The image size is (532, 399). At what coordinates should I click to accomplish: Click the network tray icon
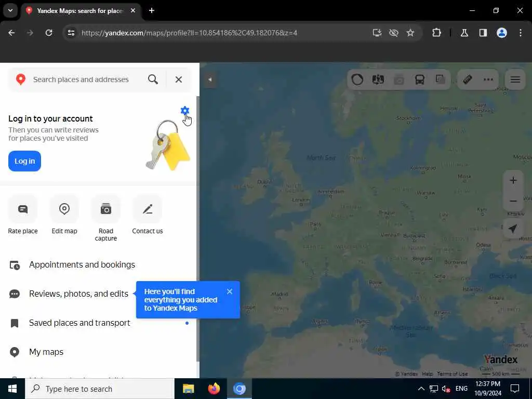coord(434,389)
